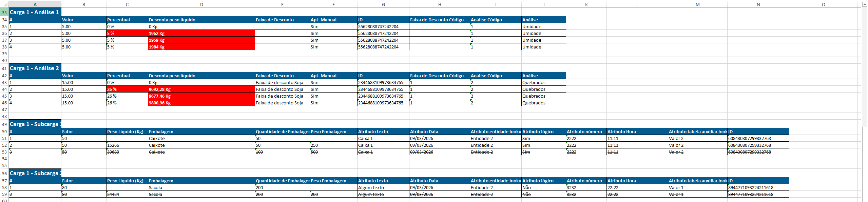Select column header O
The width and height of the screenshot is (868, 202).
[x=823, y=4]
